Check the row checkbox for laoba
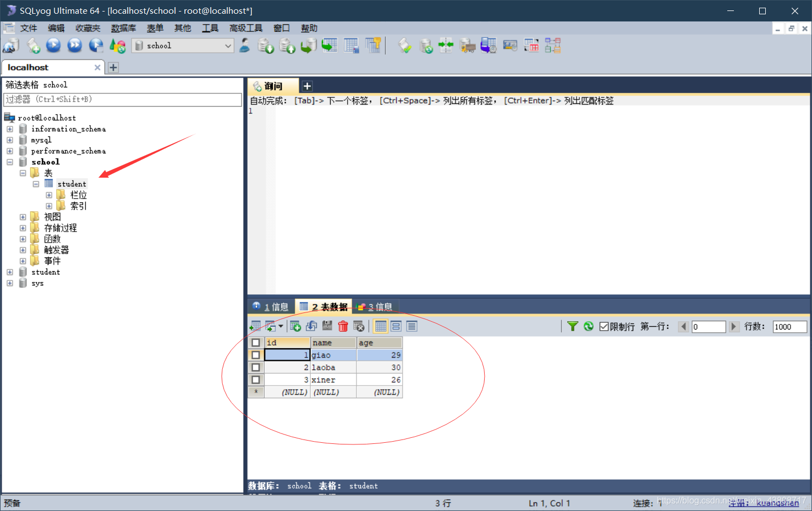The width and height of the screenshot is (812, 511). point(256,367)
